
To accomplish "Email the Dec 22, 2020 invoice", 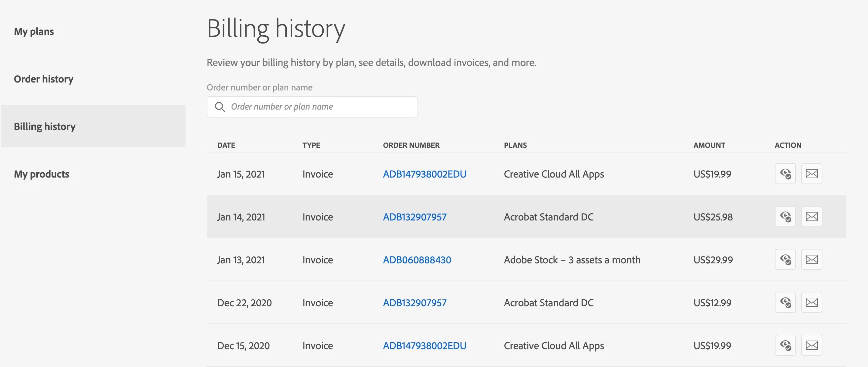I will point(812,302).
